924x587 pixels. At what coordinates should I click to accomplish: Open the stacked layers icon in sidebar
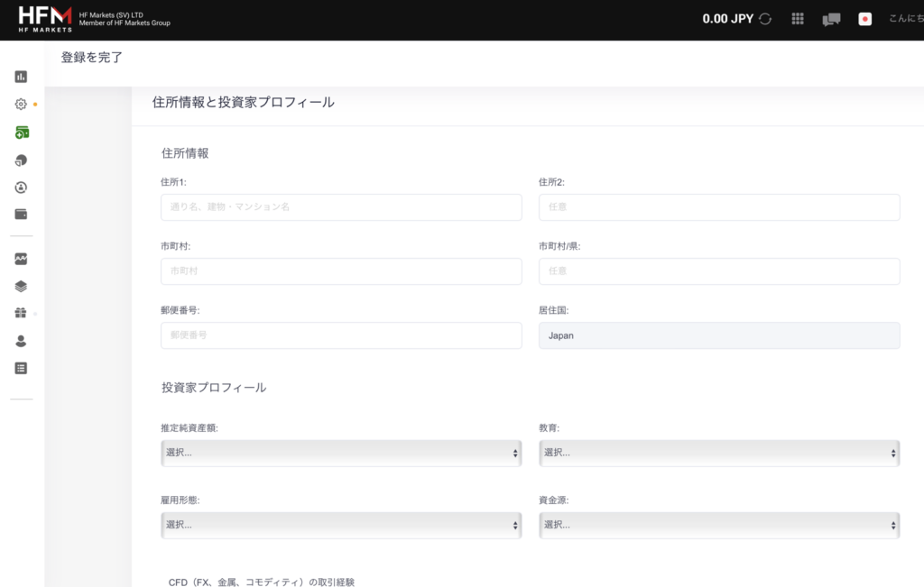[x=21, y=286]
